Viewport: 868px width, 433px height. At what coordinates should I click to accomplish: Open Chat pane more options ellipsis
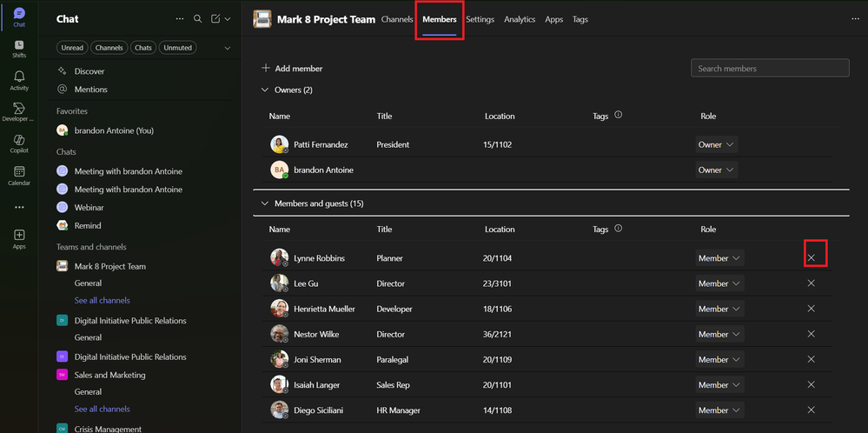[x=179, y=19]
